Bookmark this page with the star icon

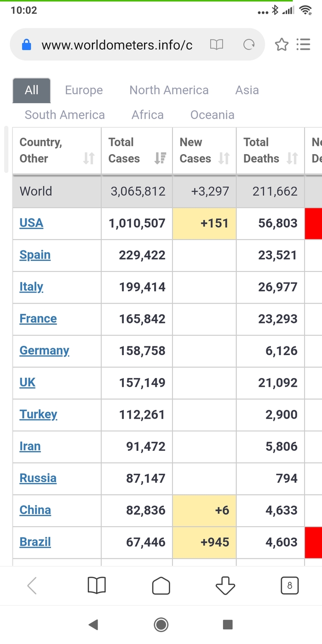(x=282, y=45)
